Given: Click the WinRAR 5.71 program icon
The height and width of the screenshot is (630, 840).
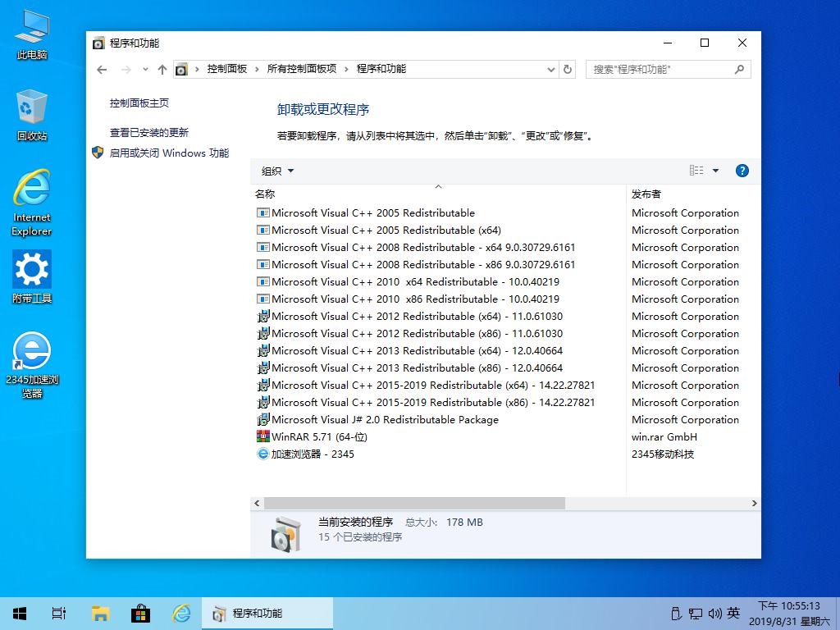Looking at the screenshot, I should 262,436.
